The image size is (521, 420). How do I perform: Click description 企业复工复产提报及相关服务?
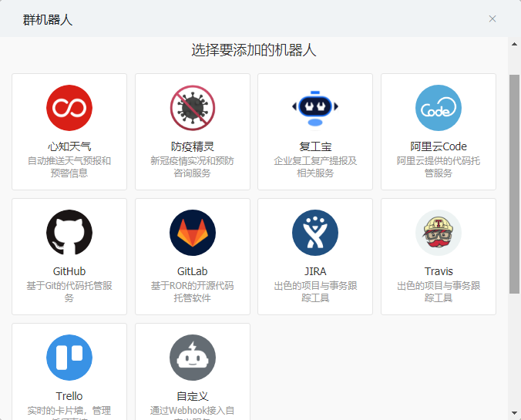pyautogui.click(x=315, y=166)
